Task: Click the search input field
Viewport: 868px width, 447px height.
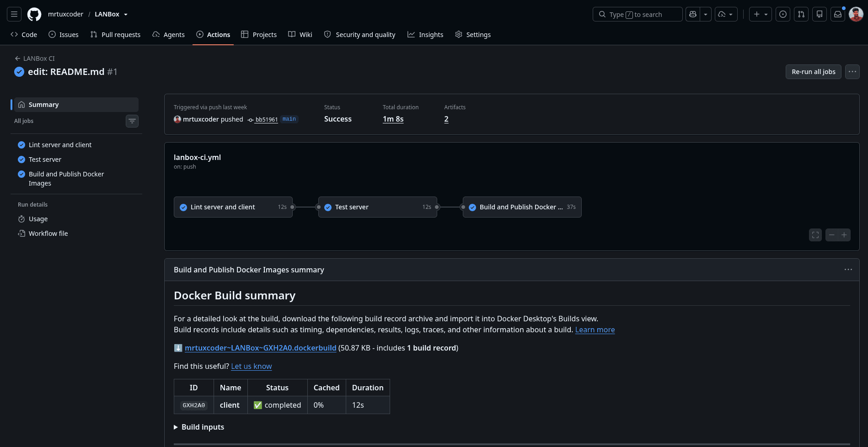Action: [x=638, y=14]
